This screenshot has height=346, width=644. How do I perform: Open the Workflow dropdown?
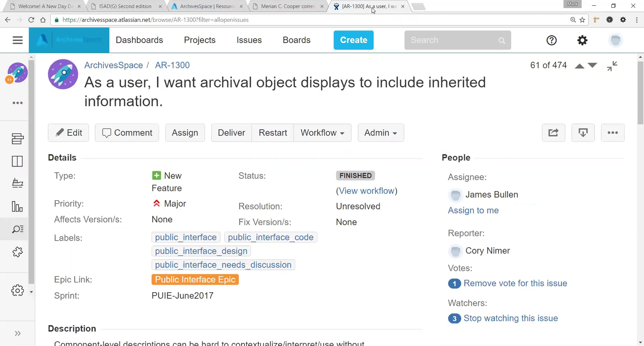click(x=322, y=133)
